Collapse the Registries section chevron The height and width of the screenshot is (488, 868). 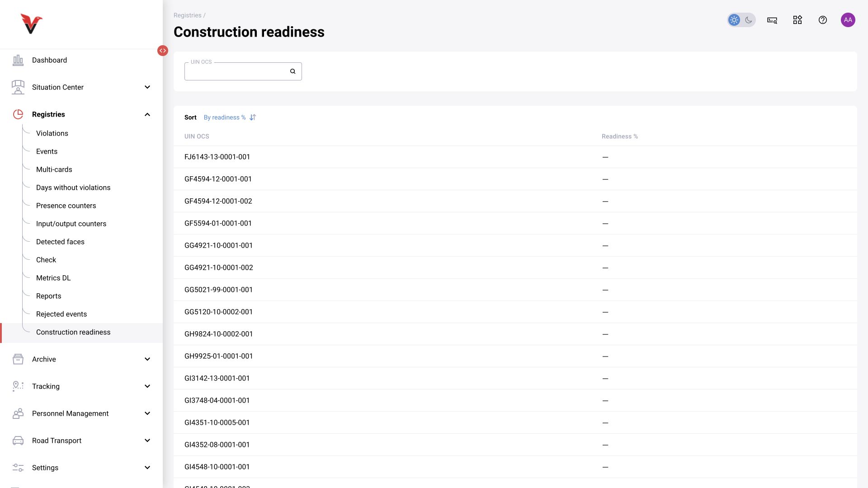147,114
